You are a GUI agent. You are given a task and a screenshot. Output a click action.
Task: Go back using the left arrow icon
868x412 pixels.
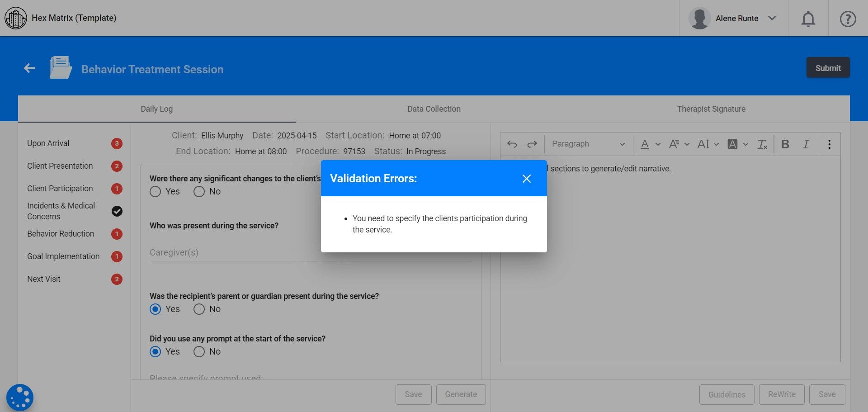30,68
